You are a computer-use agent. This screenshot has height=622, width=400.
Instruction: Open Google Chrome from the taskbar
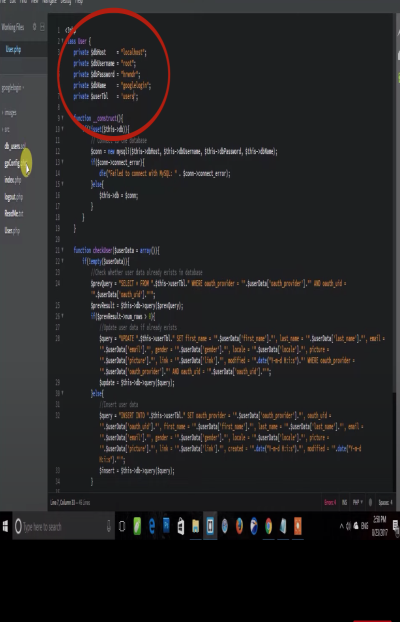(269, 526)
